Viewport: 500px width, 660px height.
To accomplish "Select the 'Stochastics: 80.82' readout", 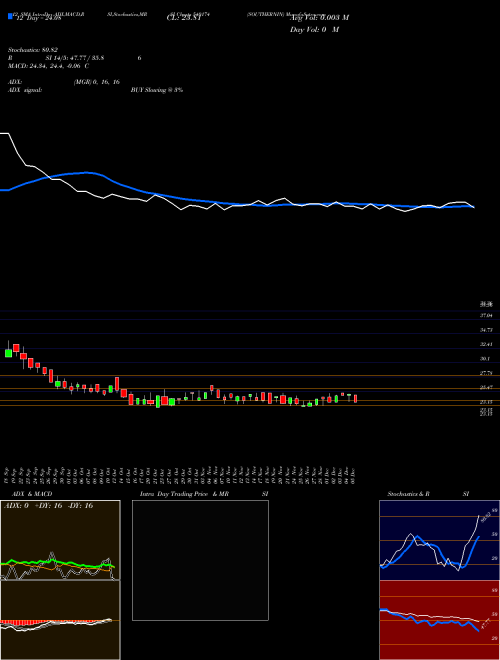I will click(x=33, y=50).
